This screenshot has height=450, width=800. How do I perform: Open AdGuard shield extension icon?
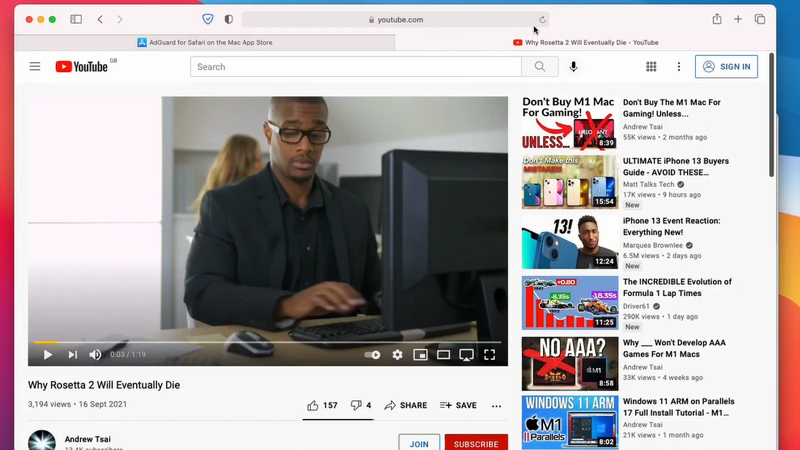click(x=208, y=19)
